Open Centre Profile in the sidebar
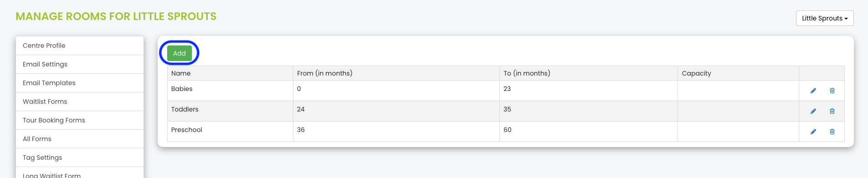The width and height of the screenshot is (868, 178). (x=80, y=46)
